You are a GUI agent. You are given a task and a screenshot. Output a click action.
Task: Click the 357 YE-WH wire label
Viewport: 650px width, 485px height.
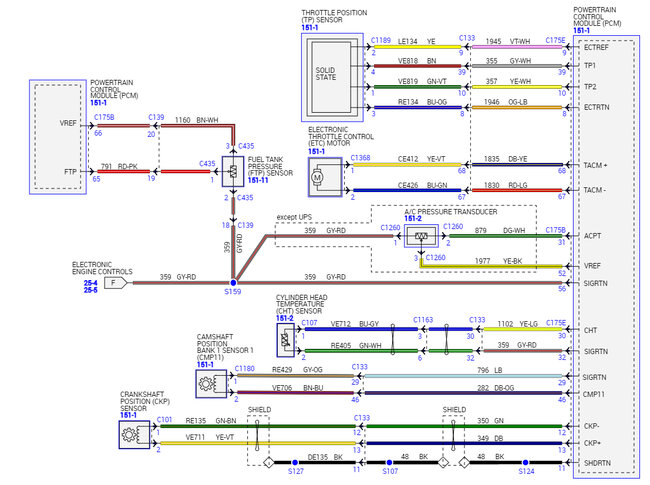click(x=508, y=81)
